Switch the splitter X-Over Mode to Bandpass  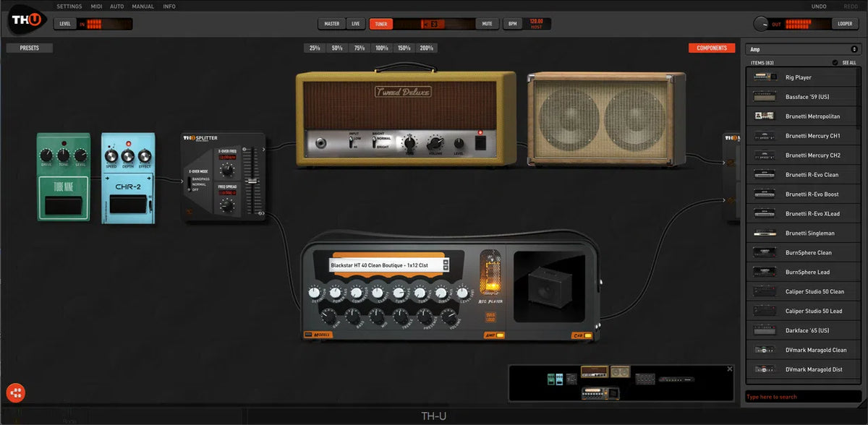195,179
